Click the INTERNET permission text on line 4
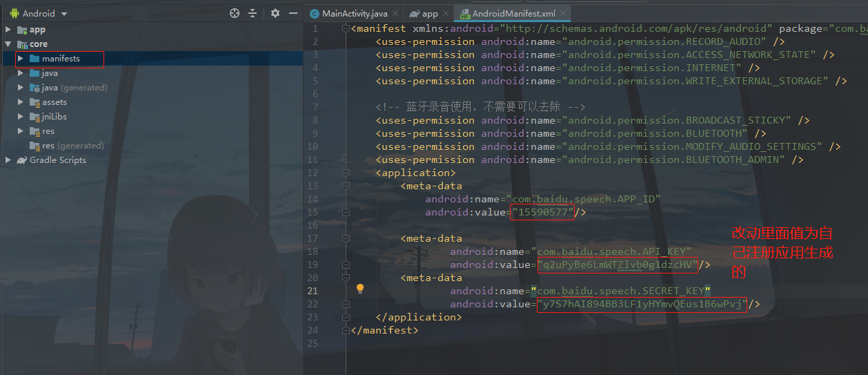The image size is (868, 375). 654,68
